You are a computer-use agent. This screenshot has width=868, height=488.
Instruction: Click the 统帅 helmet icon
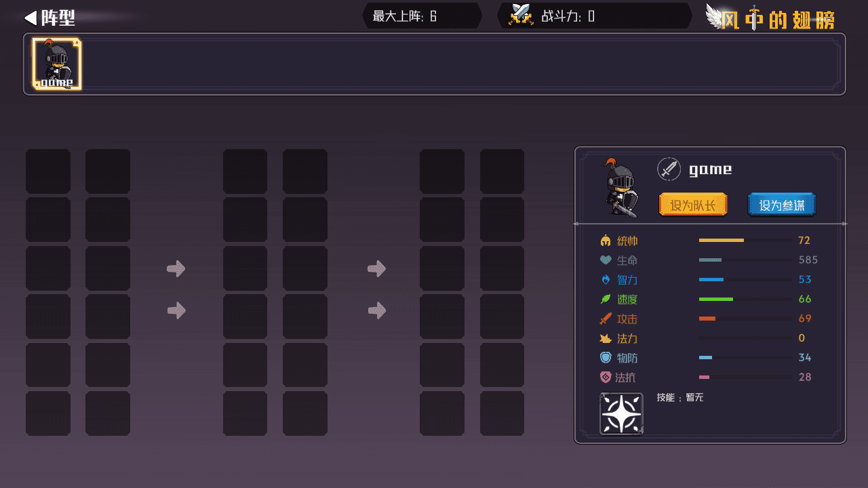[x=606, y=241]
